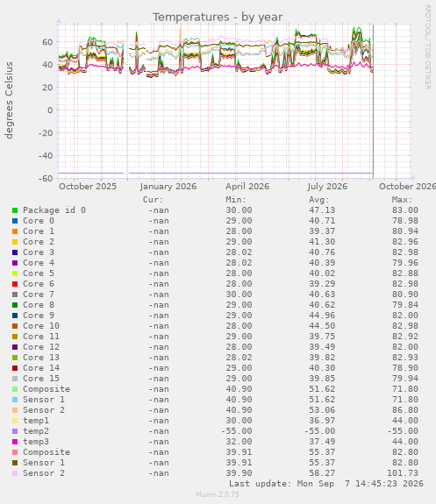Click the gray Core 7 legend swatch
Viewport: 436px width, 504px height.
pyautogui.click(x=15, y=295)
